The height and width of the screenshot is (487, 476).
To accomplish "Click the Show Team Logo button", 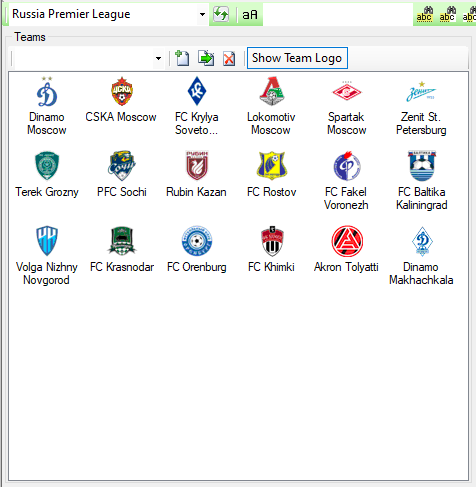I will (x=297, y=58).
